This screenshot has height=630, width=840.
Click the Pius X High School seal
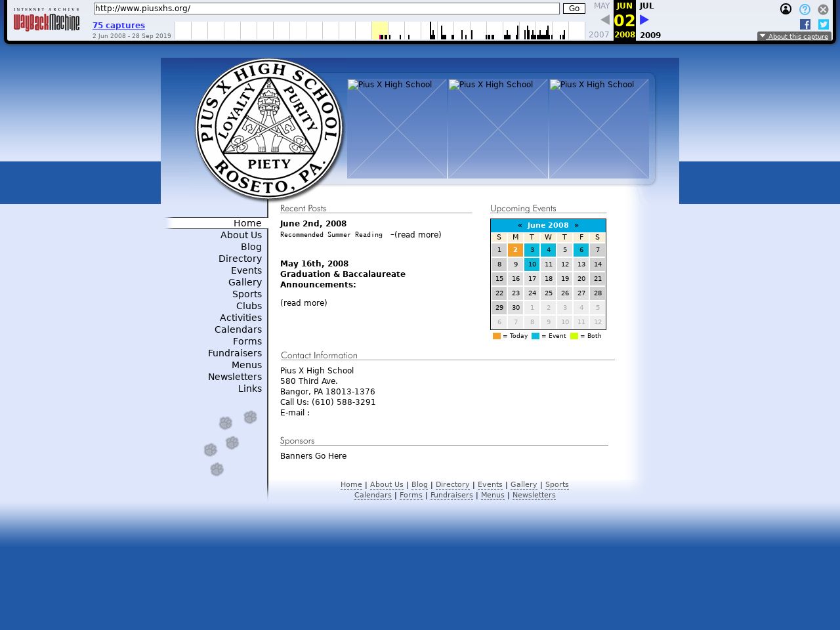coord(269,129)
